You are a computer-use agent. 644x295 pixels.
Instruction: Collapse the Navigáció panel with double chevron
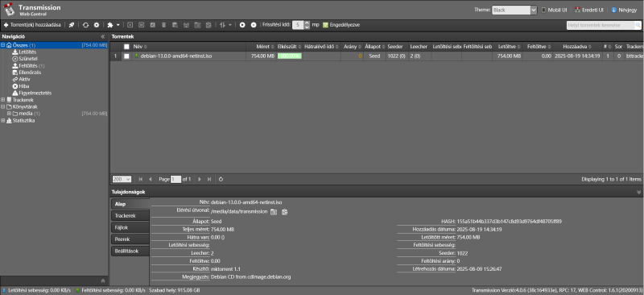[103, 36]
